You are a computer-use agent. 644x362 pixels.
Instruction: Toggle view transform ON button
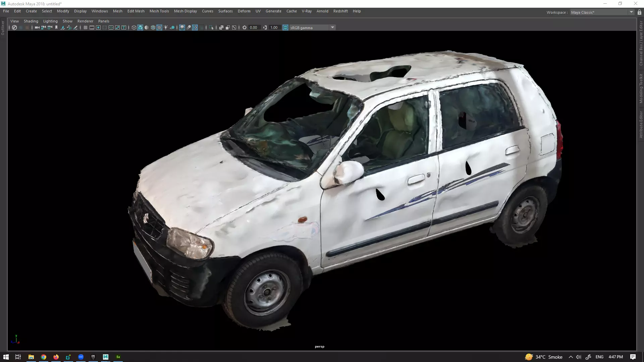pos(285,27)
